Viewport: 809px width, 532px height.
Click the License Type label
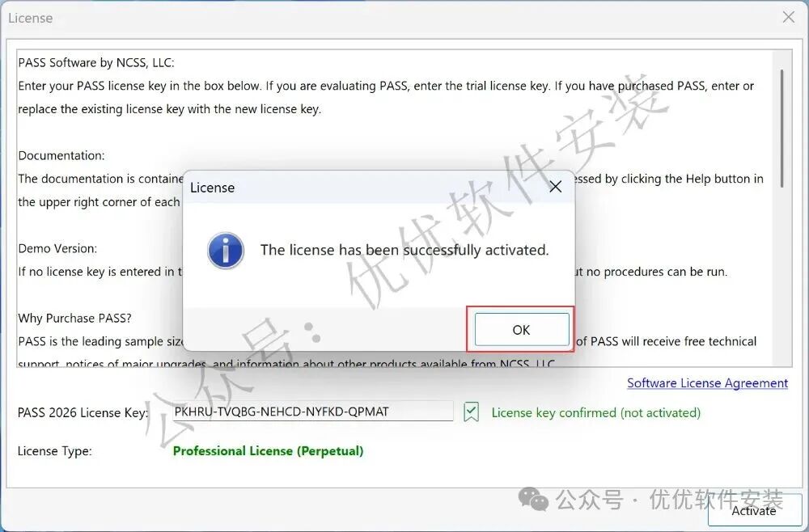point(55,451)
